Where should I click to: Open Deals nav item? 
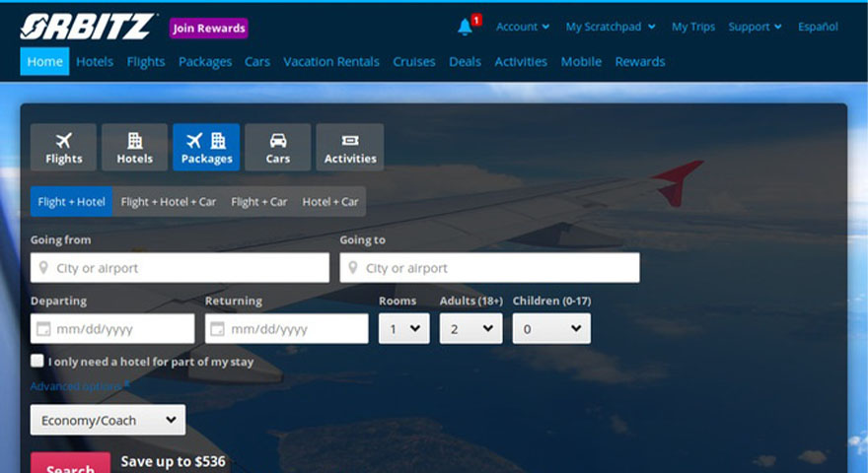point(465,61)
